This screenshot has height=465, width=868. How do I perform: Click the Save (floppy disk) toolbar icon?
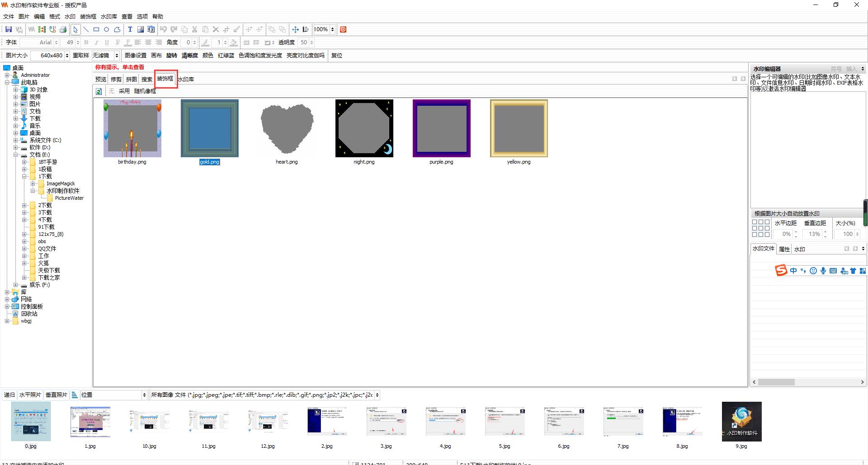click(8, 29)
